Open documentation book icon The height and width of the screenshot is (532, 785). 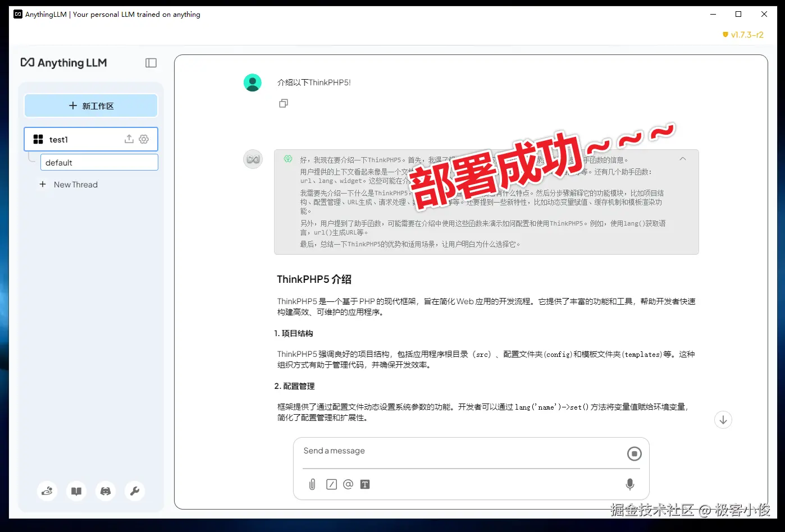pos(76,491)
